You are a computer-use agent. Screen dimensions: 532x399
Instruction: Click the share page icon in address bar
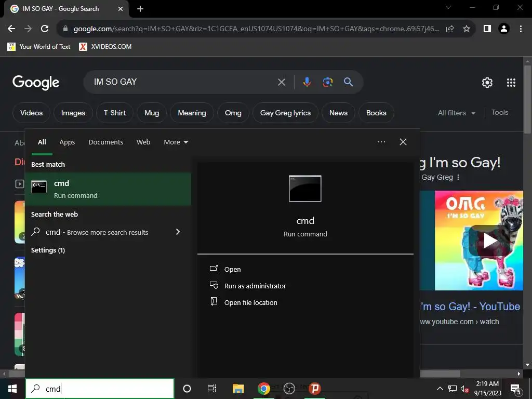coord(450,29)
